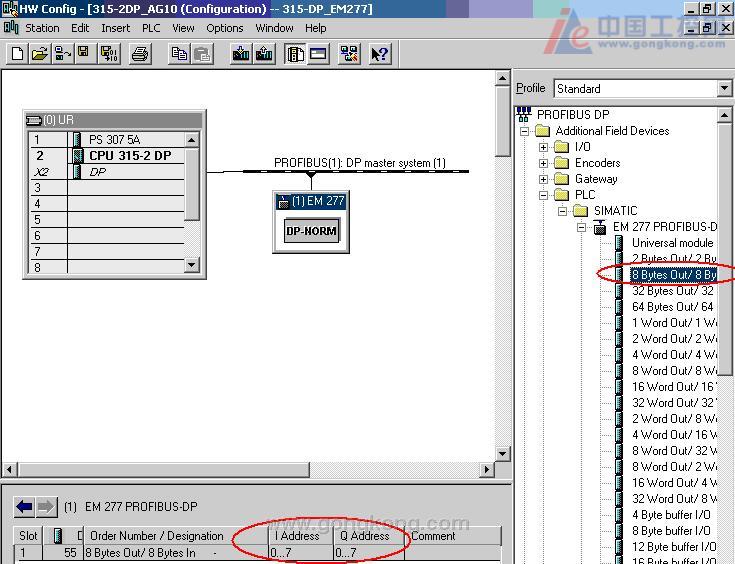Click the context Help arrow icon
Screen dimensions: 735x564
point(380,53)
